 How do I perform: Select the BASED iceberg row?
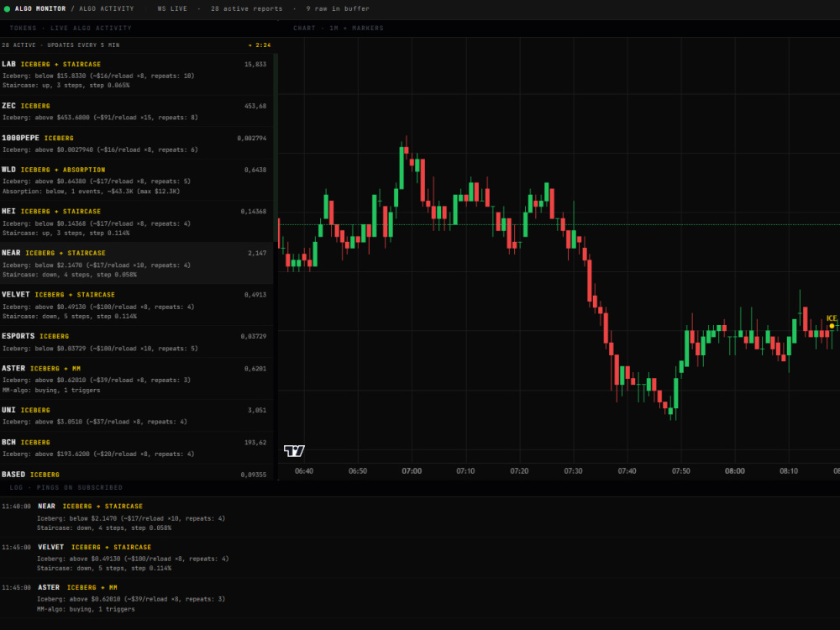(x=137, y=473)
